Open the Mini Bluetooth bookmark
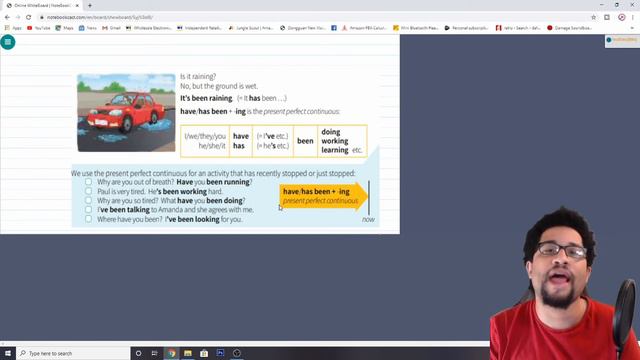Screen dimensions: 640x360 (416, 28)
